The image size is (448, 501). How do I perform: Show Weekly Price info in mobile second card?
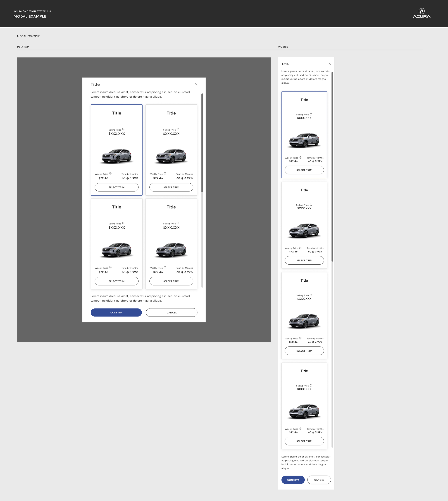300,248
